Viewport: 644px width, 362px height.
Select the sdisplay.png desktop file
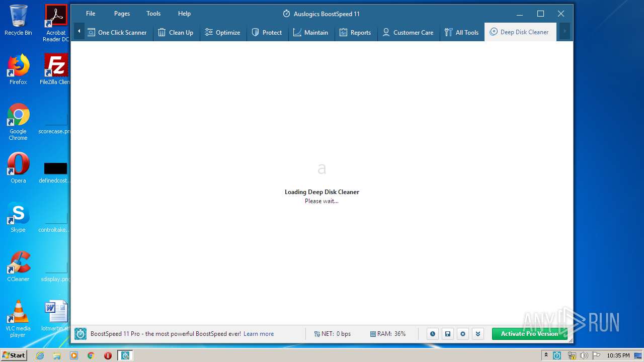point(55,271)
